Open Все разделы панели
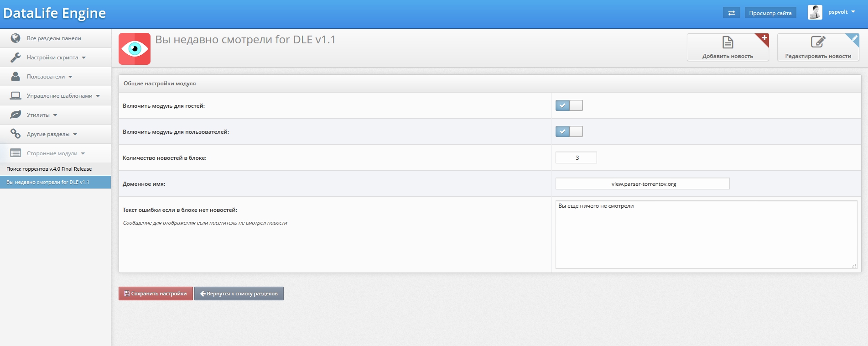Image resolution: width=868 pixels, height=346 pixels. tap(54, 38)
